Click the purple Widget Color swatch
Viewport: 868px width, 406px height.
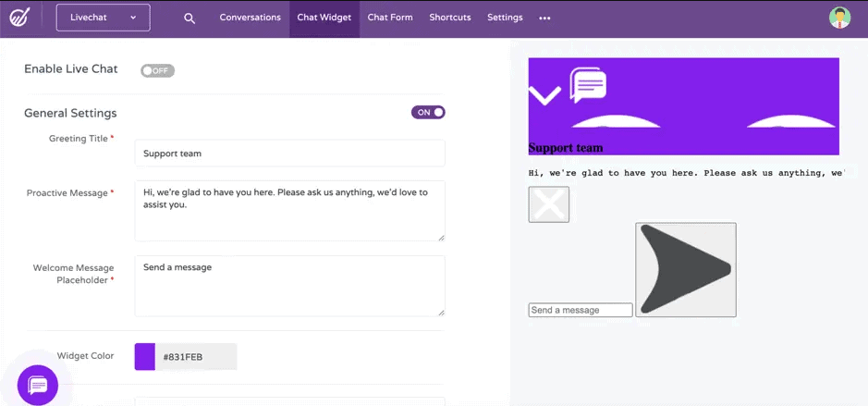tap(144, 357)
